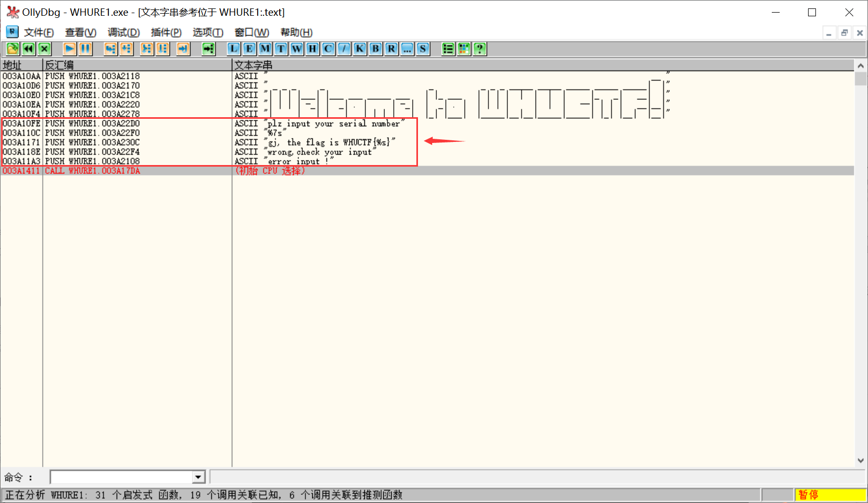Open the 调试(D) menu
This screenshot has height=503, width=868.
pos(124,33)
